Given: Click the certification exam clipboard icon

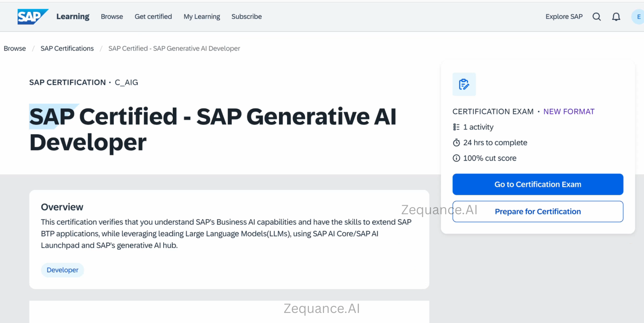Looking at the screenshot, I should [x=464, y=84].
